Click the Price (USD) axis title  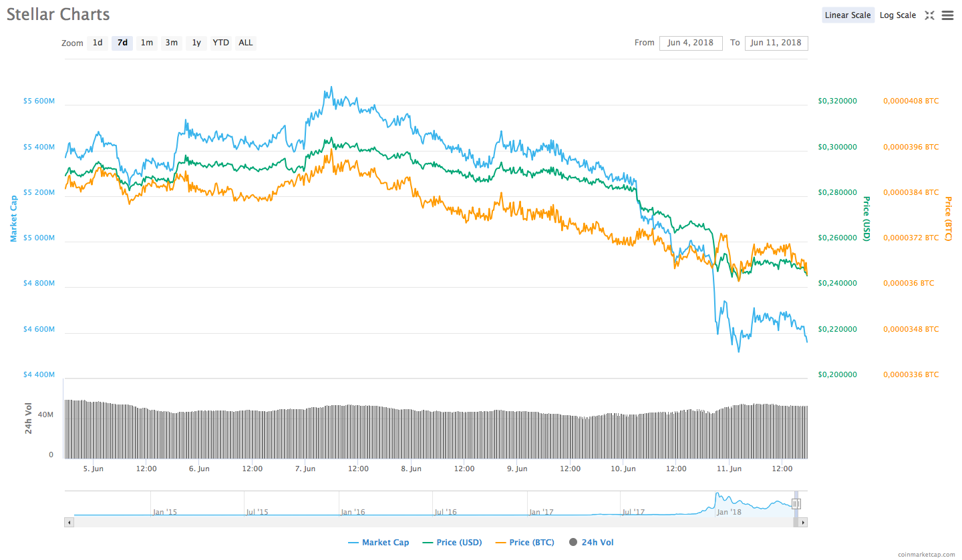tap(866, 218)
